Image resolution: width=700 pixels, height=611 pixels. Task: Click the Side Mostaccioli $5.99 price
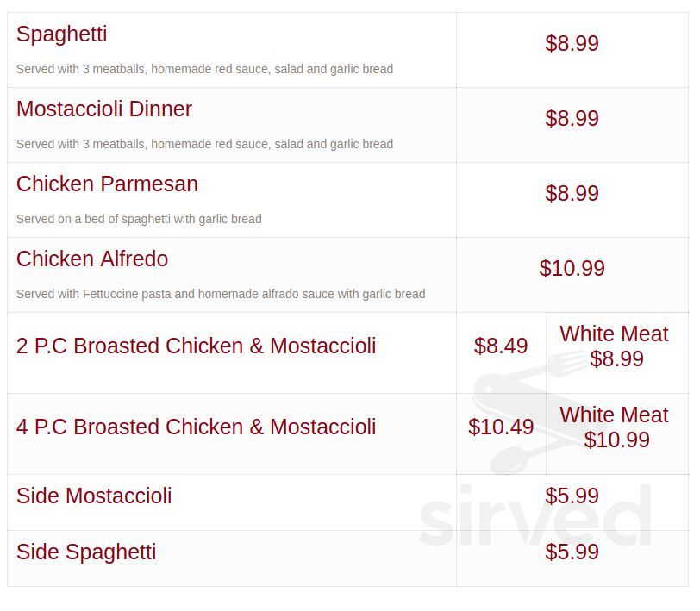(572, 496)
